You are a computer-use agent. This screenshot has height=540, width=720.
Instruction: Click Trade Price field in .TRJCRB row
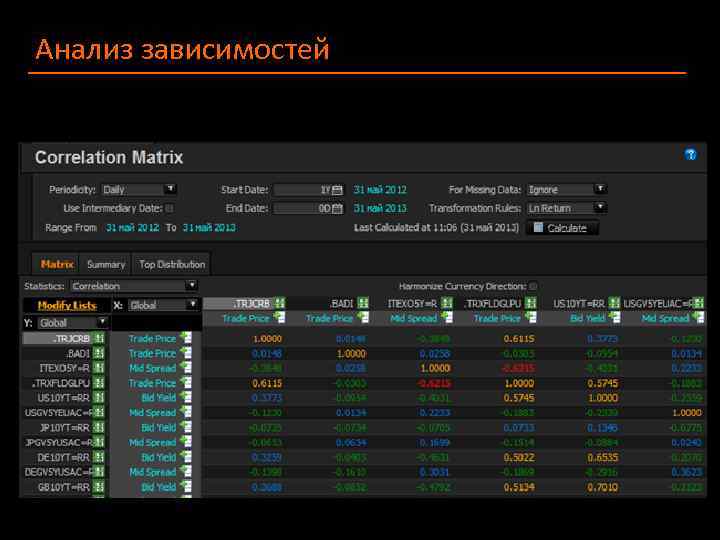point(152,339)
